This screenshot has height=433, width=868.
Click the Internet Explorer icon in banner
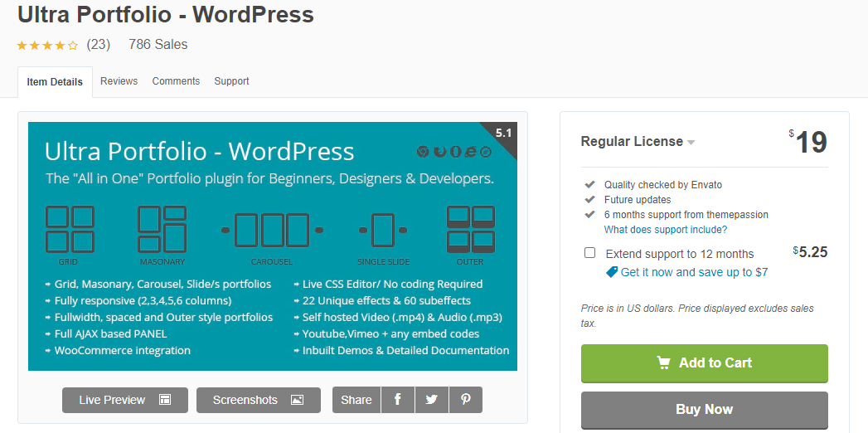click(x=471, y=151)
